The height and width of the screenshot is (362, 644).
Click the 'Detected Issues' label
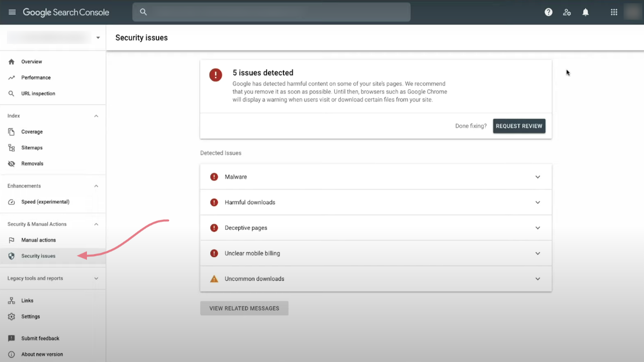[x=221, y=153]
